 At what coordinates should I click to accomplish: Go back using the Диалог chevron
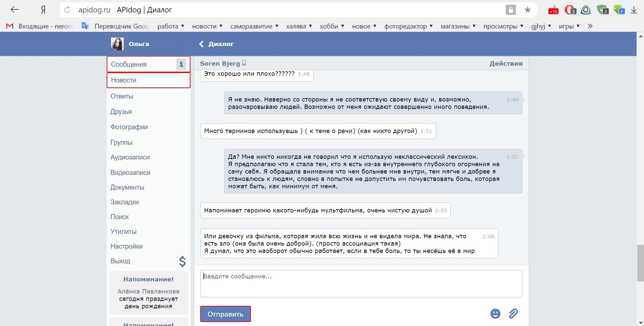tap(202, 44)
